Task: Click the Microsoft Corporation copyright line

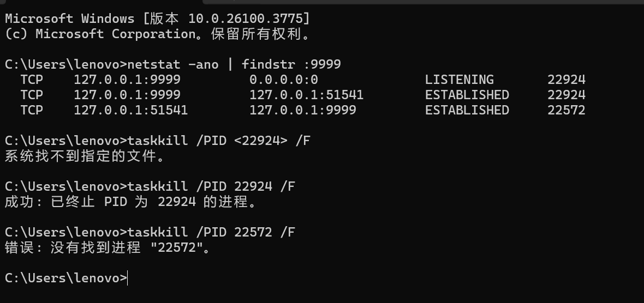Action: (157, 34)
